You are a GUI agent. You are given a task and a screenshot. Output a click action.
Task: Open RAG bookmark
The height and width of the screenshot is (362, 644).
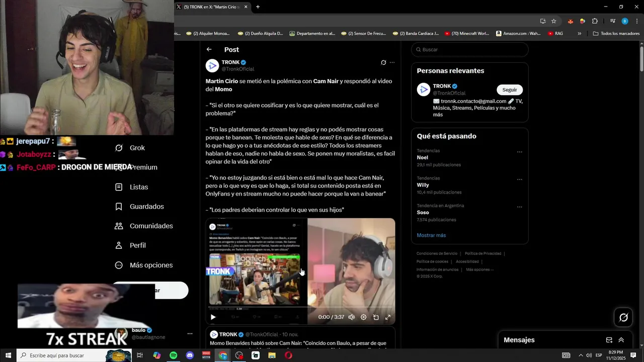click(x=555, y=34)
